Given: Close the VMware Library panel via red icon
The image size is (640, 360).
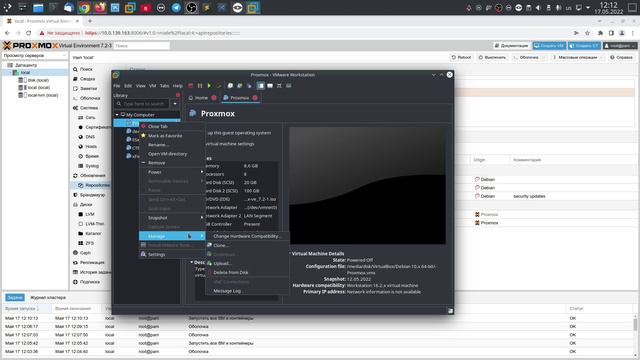Looking at the screenshot, I should point(178,95).
